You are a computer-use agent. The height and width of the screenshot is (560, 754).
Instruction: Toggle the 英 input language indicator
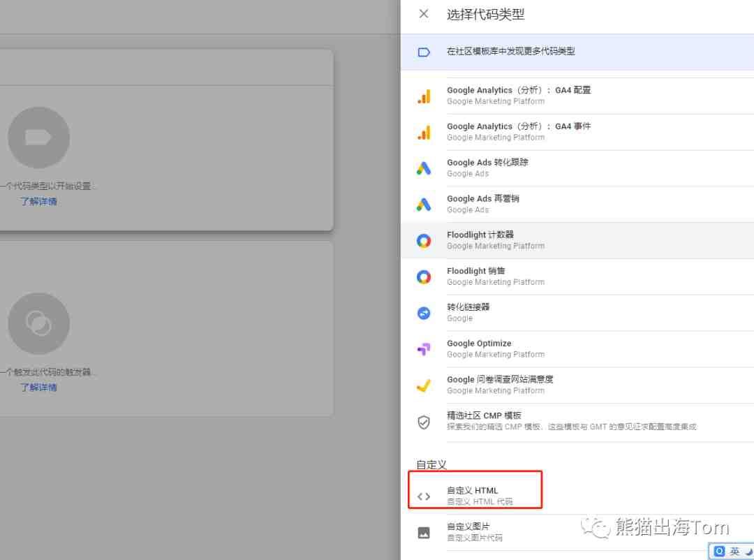(x=734, y=552)
